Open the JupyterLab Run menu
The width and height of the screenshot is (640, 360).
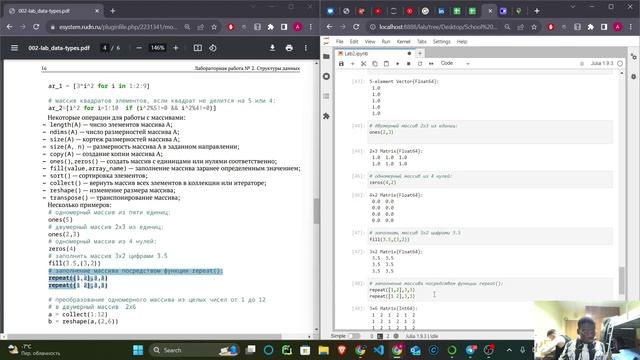386,42
